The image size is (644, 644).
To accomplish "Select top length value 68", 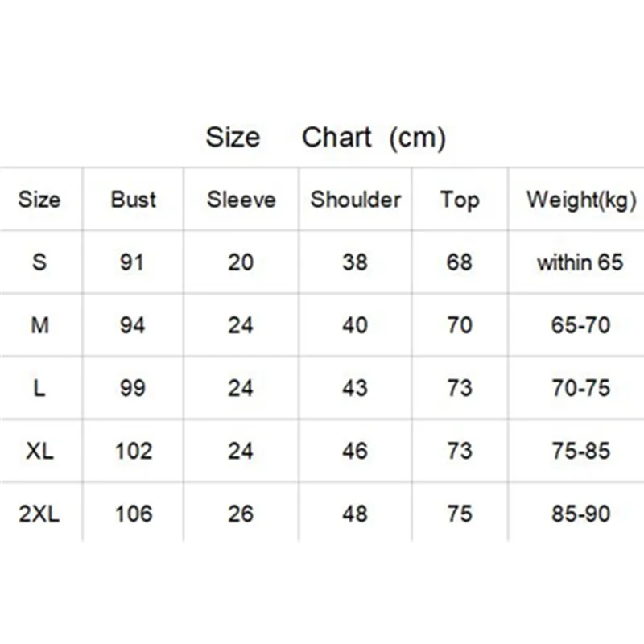I will [x=459, y=262].
